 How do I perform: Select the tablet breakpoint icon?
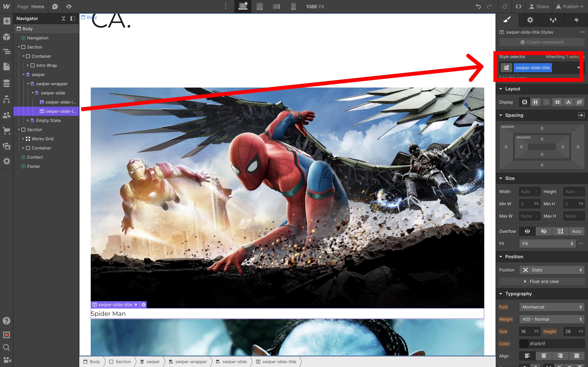(260, 6)
